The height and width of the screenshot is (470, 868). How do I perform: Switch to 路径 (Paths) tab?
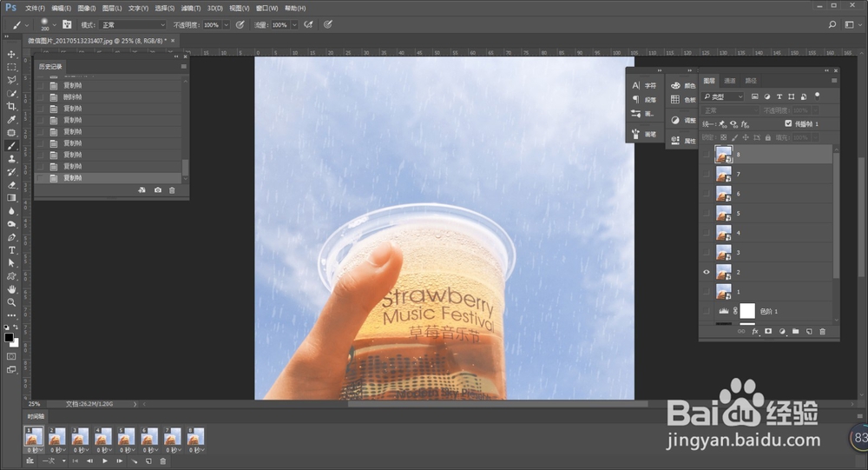pyautogui.click(x=751, y=81)
